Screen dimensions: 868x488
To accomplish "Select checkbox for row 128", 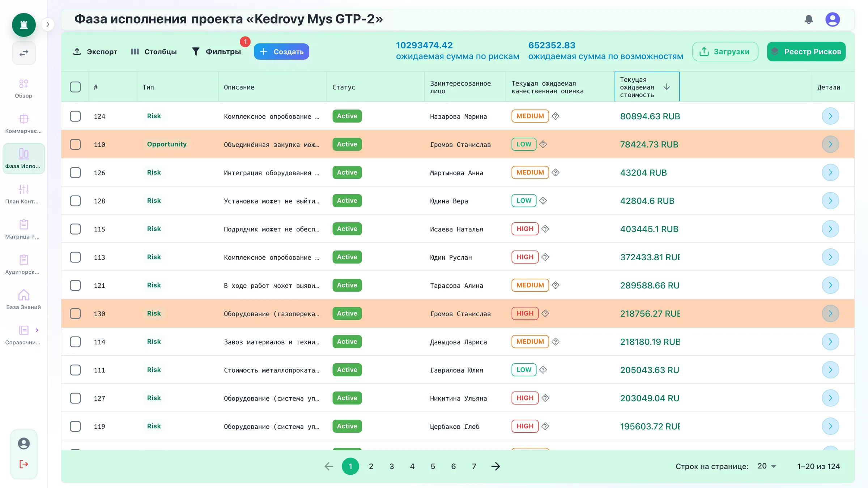I will click(x=75, y=201).
